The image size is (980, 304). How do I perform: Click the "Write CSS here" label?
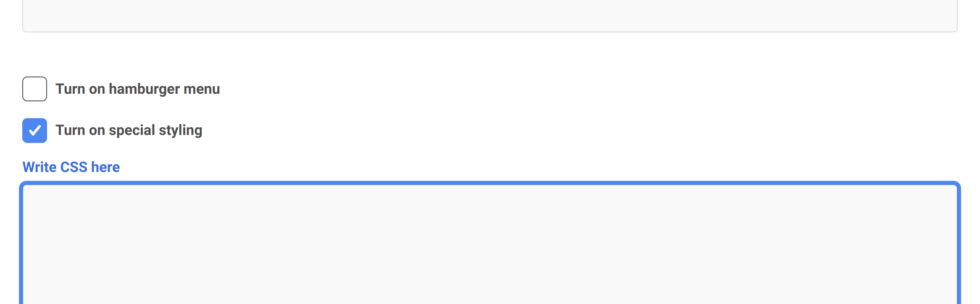pyautogui.click(x=71, y=167)
